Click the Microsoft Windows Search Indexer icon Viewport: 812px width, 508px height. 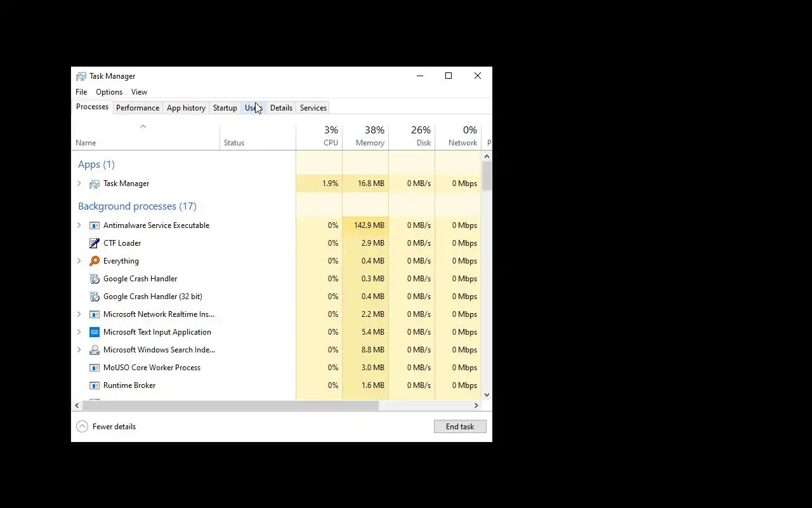[95, 350]
